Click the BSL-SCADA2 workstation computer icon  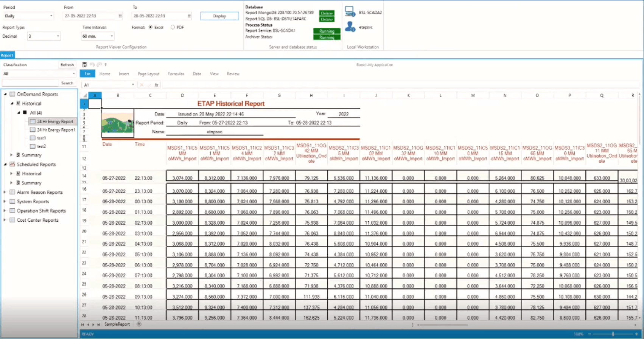[350, 11]
